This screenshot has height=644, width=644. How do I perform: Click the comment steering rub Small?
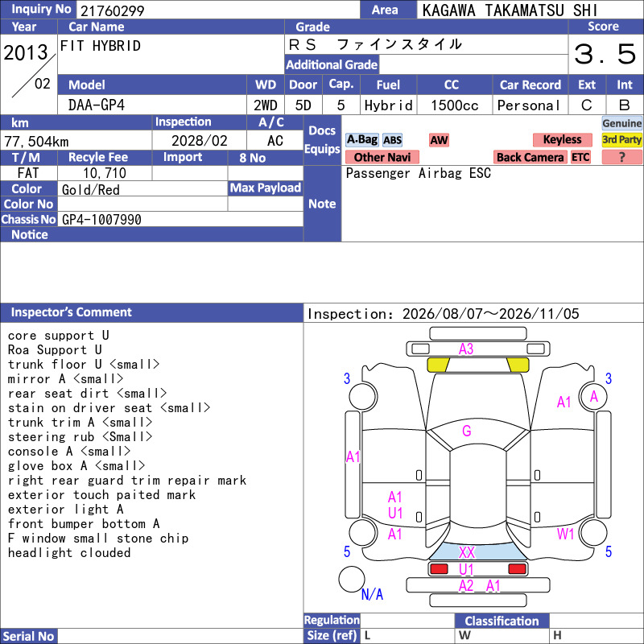tap(80, 436)
